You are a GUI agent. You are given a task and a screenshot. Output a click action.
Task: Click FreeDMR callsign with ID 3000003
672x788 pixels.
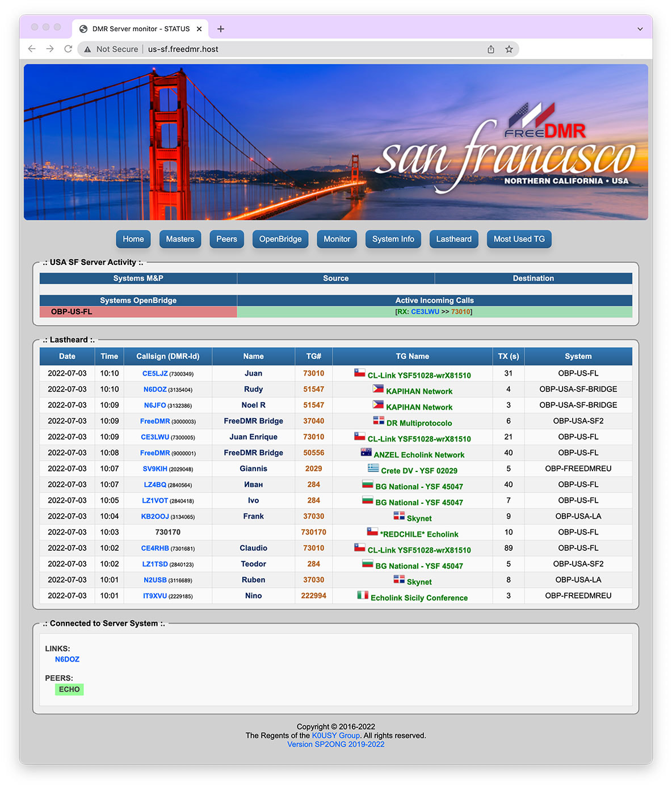tap(155, 421)
